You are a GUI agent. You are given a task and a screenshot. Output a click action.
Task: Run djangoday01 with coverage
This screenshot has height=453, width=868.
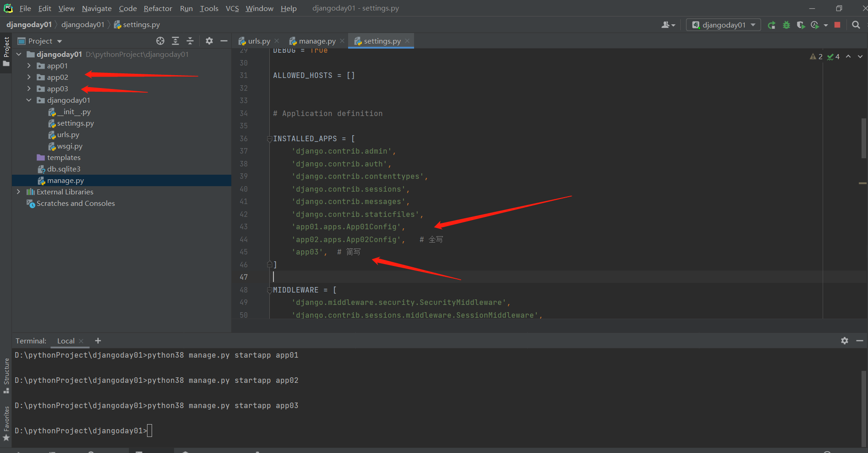801,25
